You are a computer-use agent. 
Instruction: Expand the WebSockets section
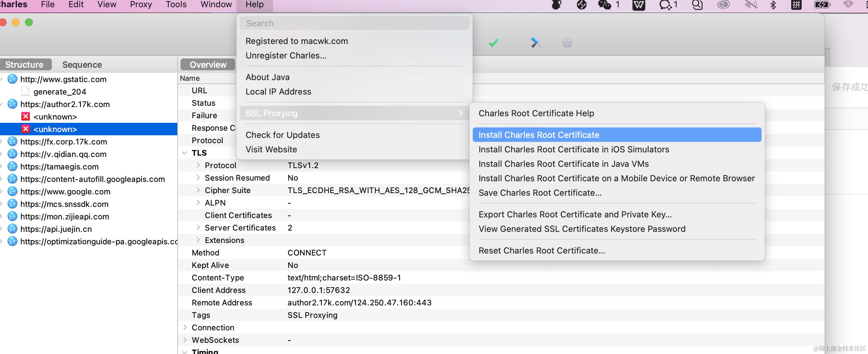click(x=185, y=340)
